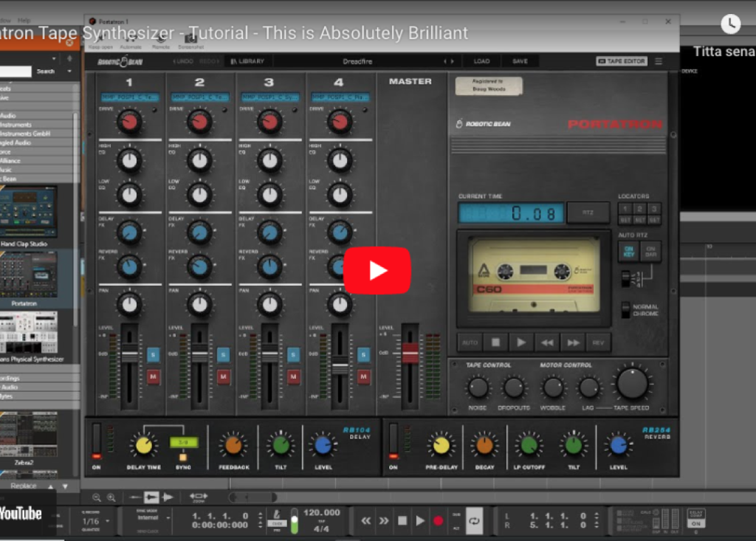This screenshot has width=756, height=541.
Task: Go to previous preset arrow
Action: point(445,61)
